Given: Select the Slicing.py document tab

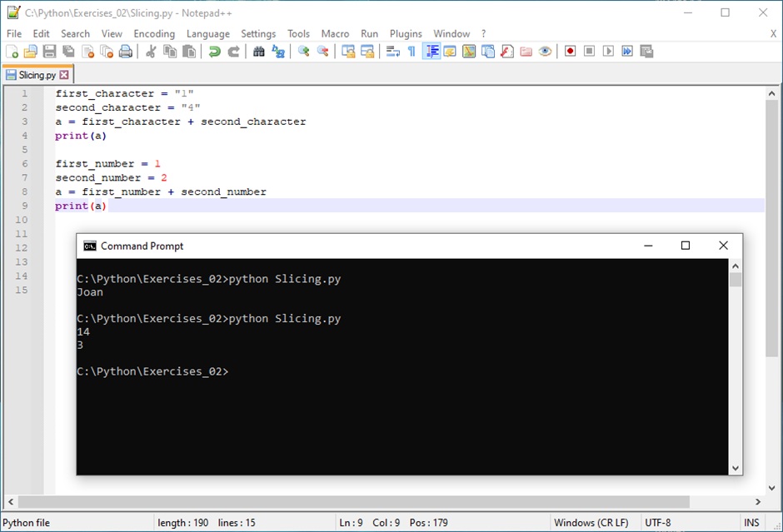Looking at the screenshot, I should click(32, 75).
